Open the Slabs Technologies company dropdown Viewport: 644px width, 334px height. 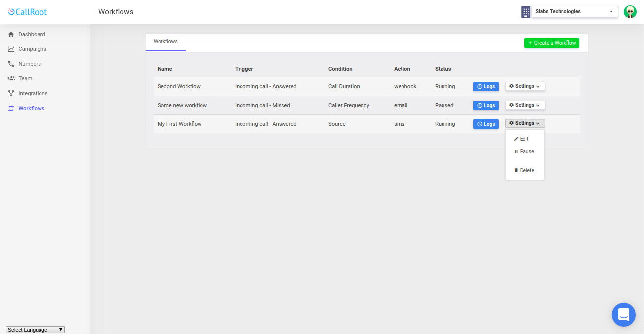point(574,11)
